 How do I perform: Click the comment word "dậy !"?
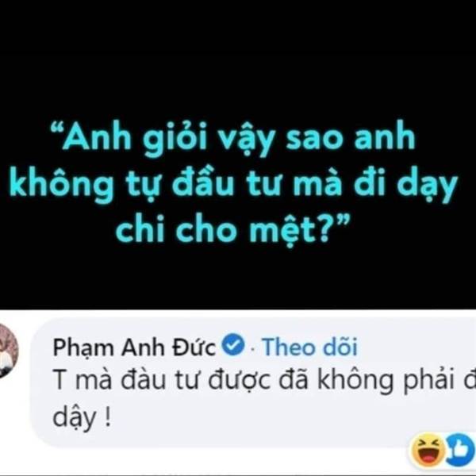point(82,418)
